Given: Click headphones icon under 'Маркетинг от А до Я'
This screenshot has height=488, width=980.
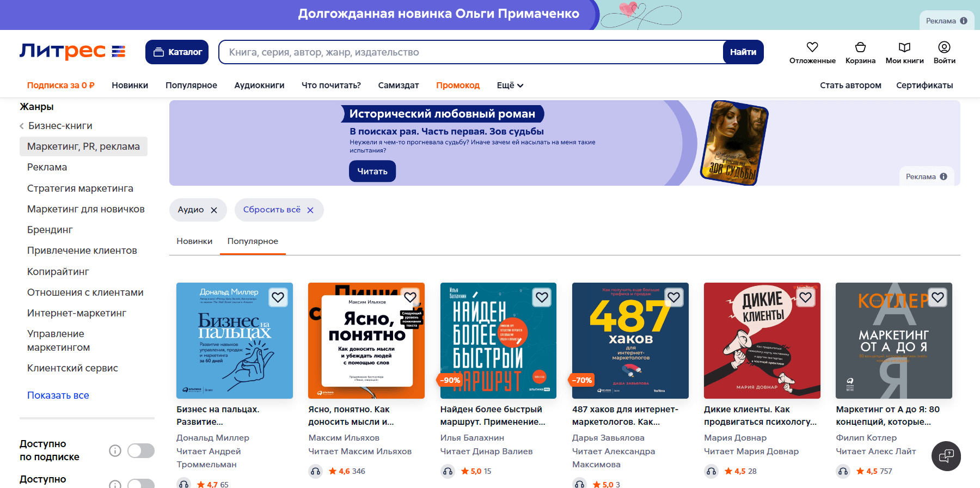Looking at the screenshot, I should 843,471.
